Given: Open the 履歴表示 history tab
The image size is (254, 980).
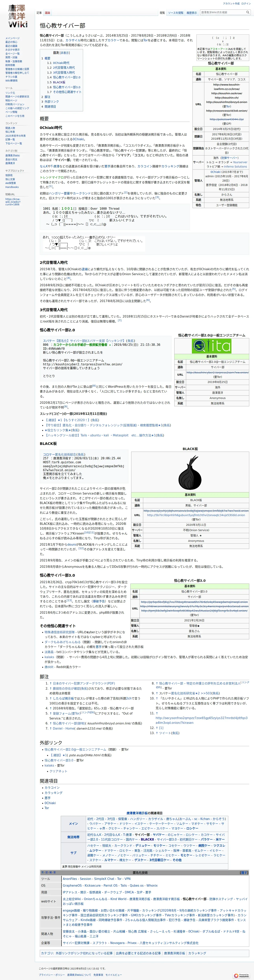Looking at the screenshot, I should click(192, 12).
